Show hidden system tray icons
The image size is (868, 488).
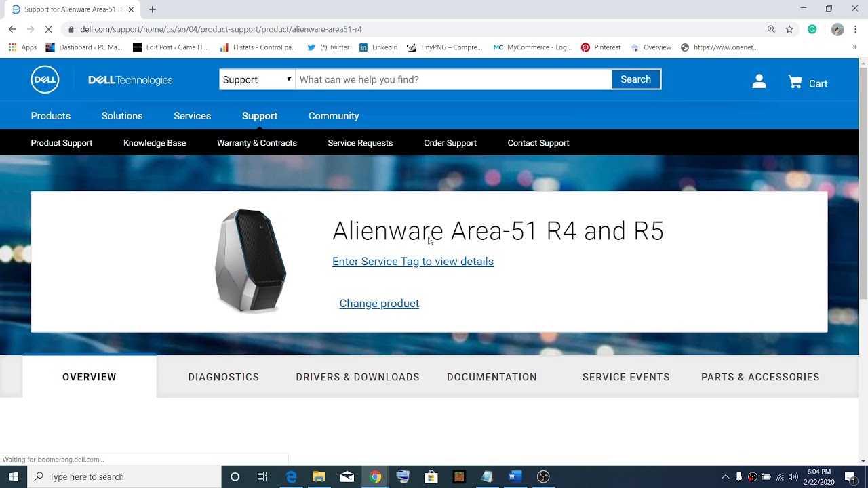725,476
